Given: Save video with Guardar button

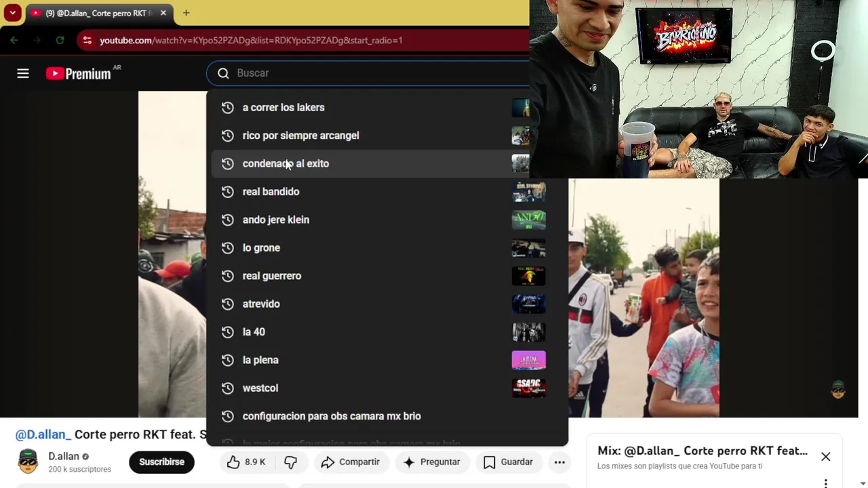Looking at the screenshot, I should click(x=508, y=462).
